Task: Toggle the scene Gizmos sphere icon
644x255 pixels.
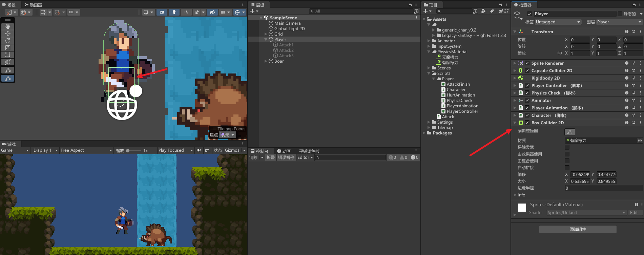Action: (237, 12)
